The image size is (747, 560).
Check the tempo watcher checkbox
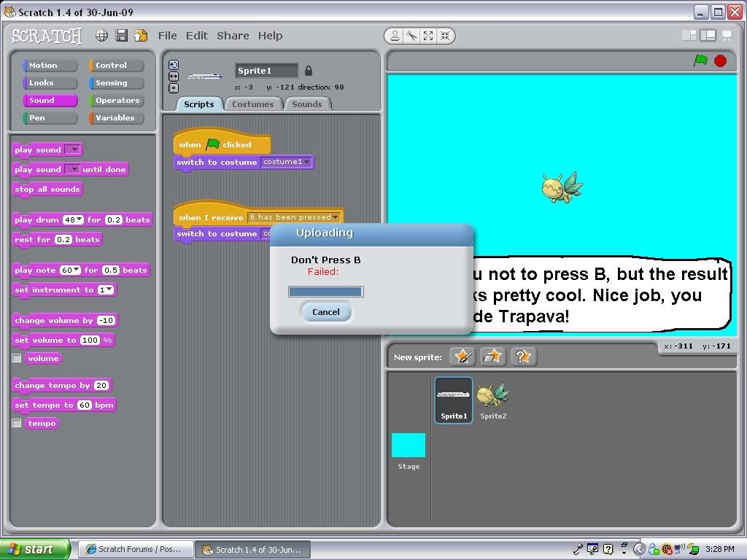[x=18, y=423]
